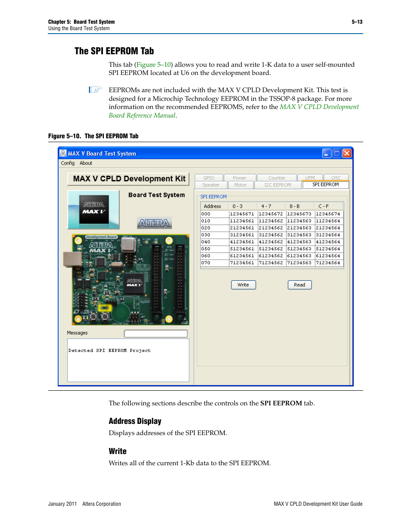The width and height of the screenshot is (411, 532).
Task: Switch to the OSC tab
Action: (336, 178)
